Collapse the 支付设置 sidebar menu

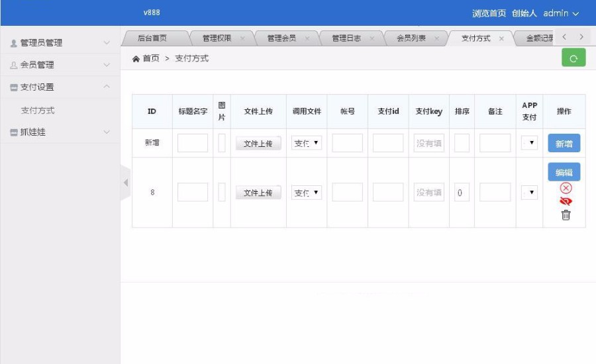(x=60, y=87)
